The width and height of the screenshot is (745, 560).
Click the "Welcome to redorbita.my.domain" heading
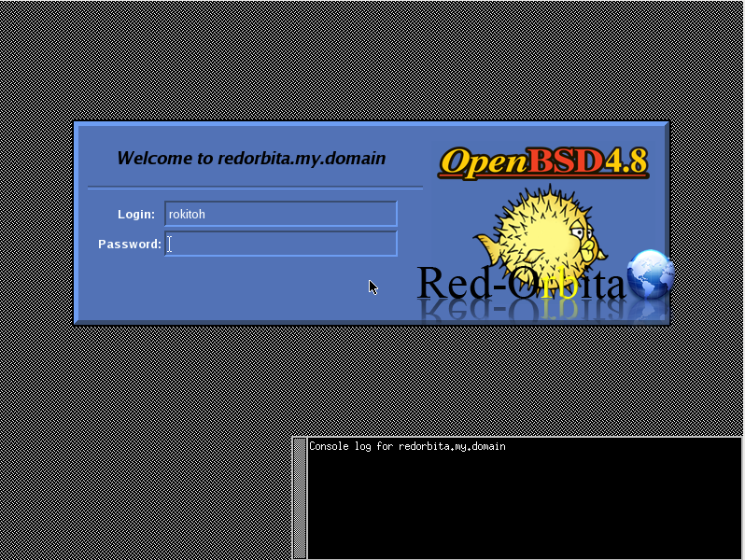point(251,158)
